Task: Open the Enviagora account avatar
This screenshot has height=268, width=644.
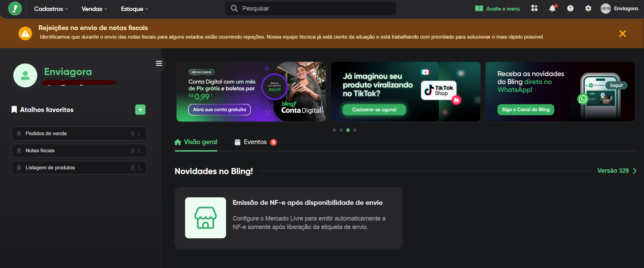Action: coord(606,9)
